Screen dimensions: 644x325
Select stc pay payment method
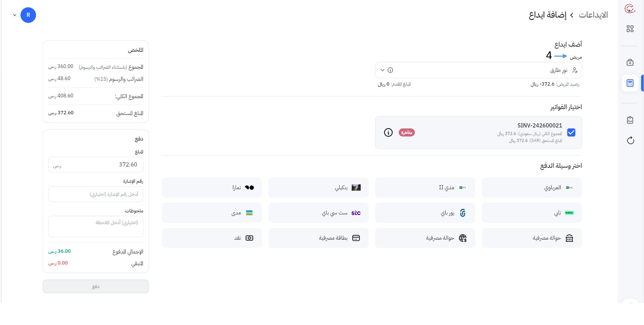tap(318, 213)
